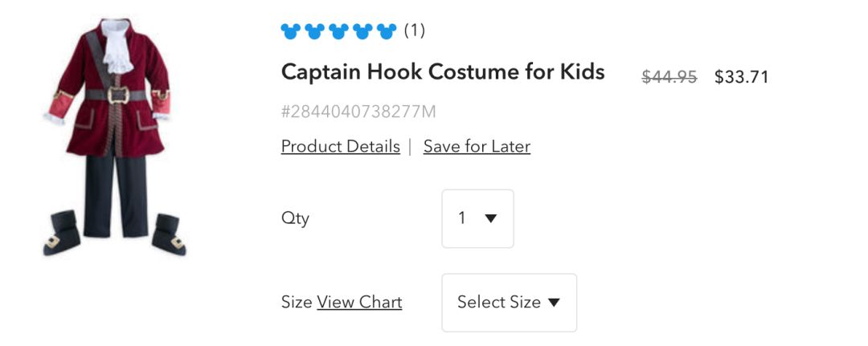
Task: Click the Size label text
Action: [297, 303]
